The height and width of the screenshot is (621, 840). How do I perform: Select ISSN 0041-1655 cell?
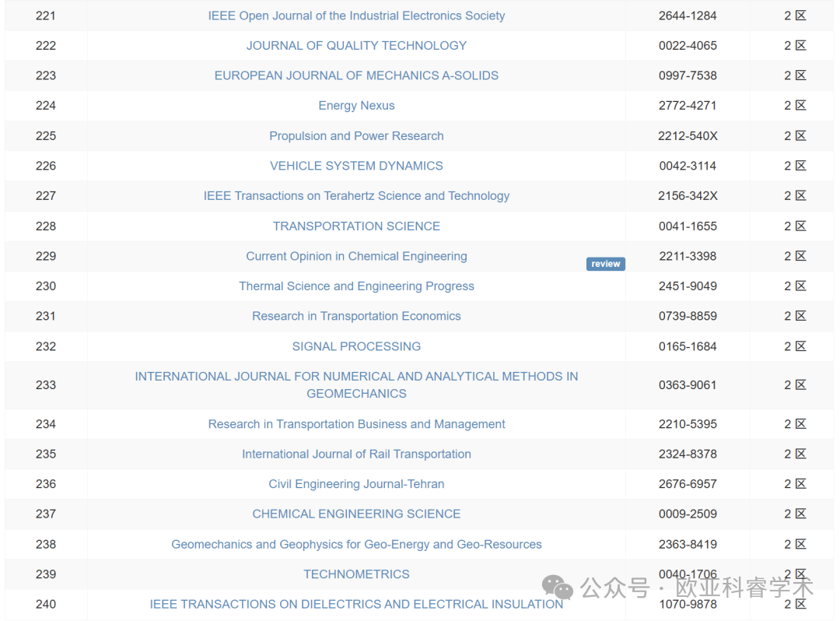688,226
